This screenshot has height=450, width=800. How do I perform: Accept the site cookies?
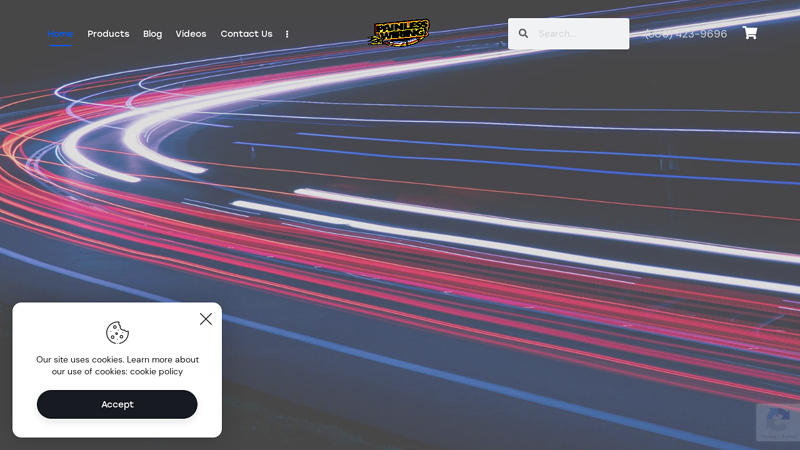[117, 404]
